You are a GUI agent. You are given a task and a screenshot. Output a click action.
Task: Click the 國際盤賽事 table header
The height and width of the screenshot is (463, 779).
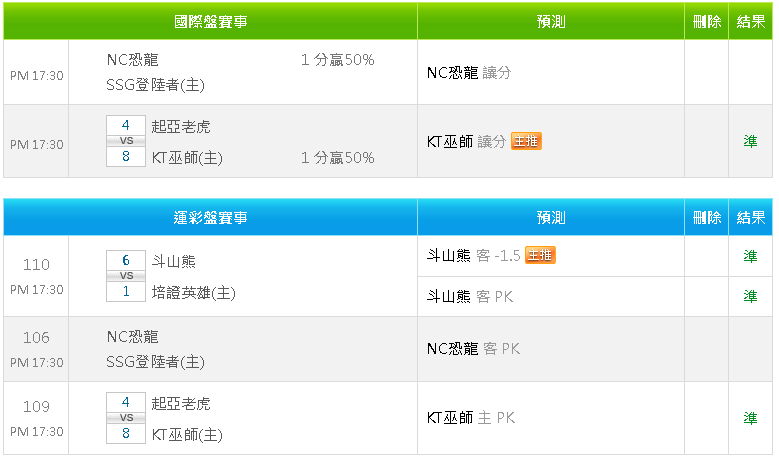point(210,21)
